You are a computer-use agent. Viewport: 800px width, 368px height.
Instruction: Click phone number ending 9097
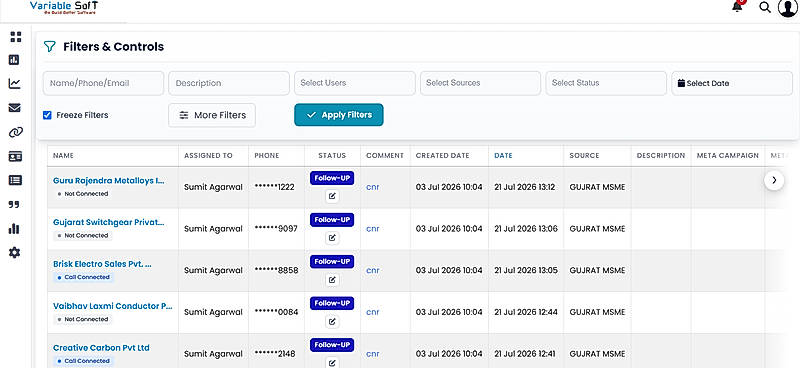pyautogui.click(x=276, y=229)
